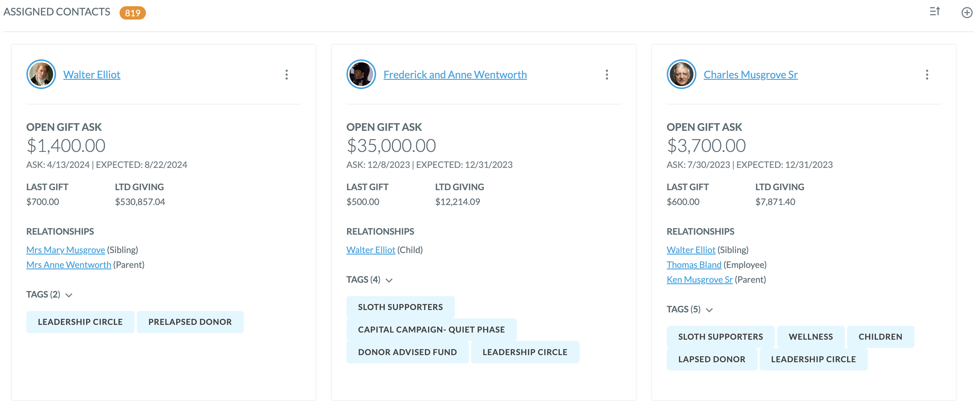Click Wentworth card's LEADERSHIP CIRCLE tag
Viewport: 980px width, 410px height.
click(x=525, y=352)
